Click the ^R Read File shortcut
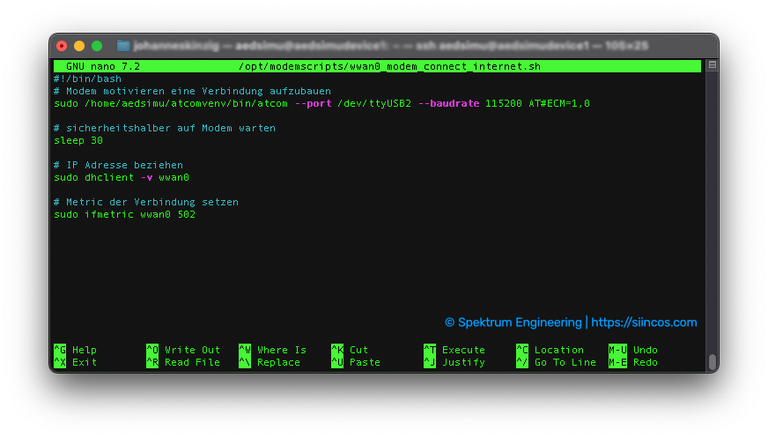 [182, 362]
